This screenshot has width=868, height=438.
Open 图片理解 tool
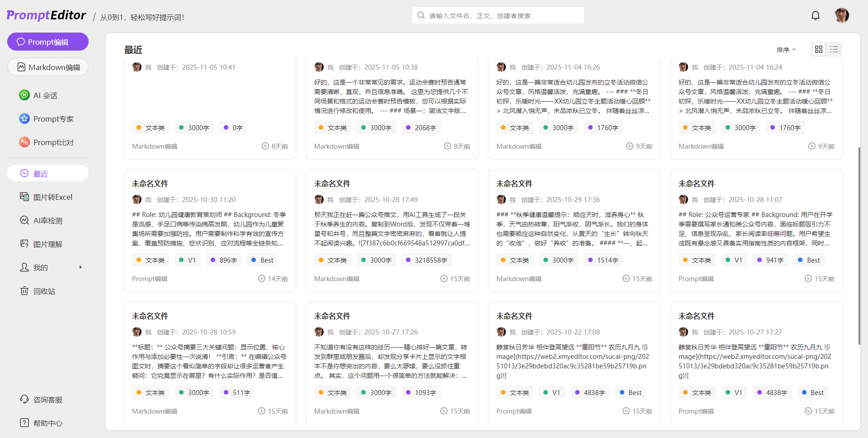(47, 244)
